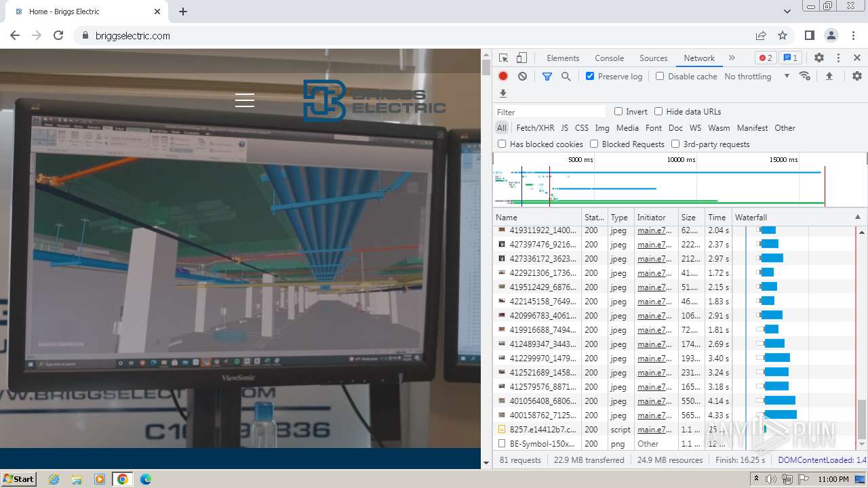Open Chrome tab search dropdown arrow
The height and width of the screenshot is (488, 868).
[x=787, y=12]
